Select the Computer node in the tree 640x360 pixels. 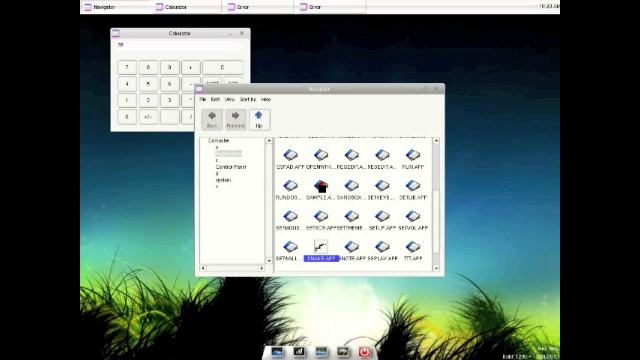click(x=219, y=140)
